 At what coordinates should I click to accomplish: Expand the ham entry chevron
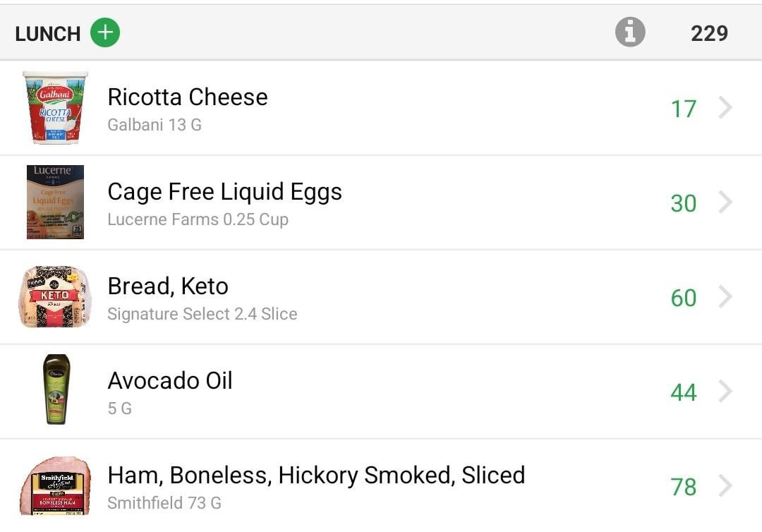coord(725,486)
